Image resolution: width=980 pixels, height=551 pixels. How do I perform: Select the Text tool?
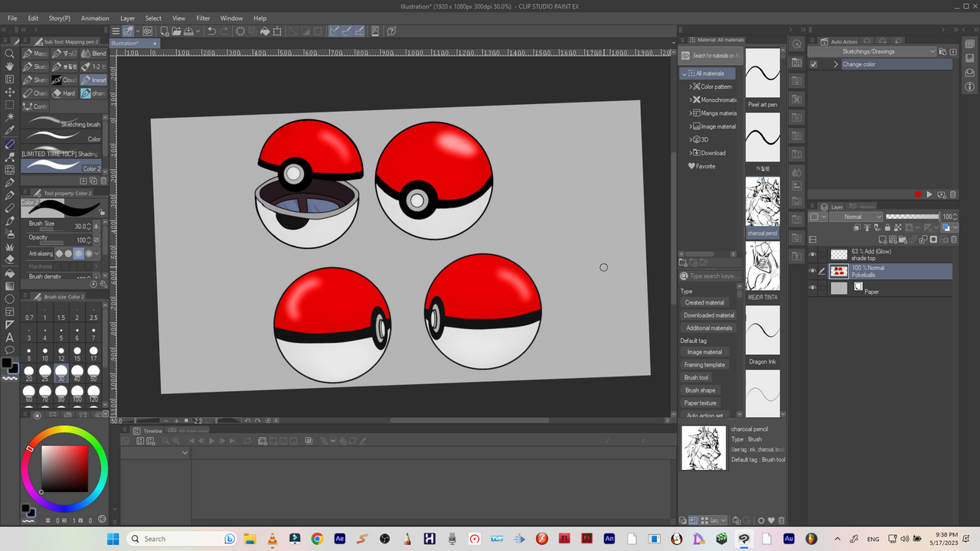10,337
